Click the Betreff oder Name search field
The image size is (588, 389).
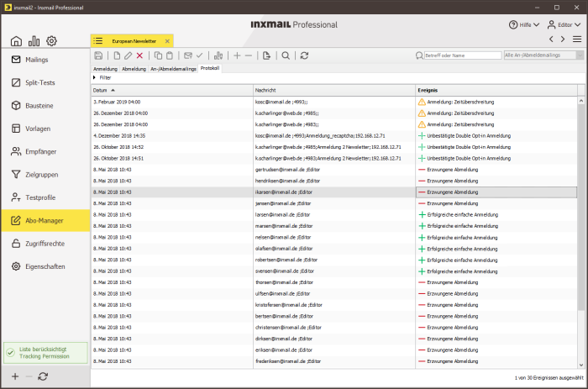pyautogui.click(x=463, y=55)
